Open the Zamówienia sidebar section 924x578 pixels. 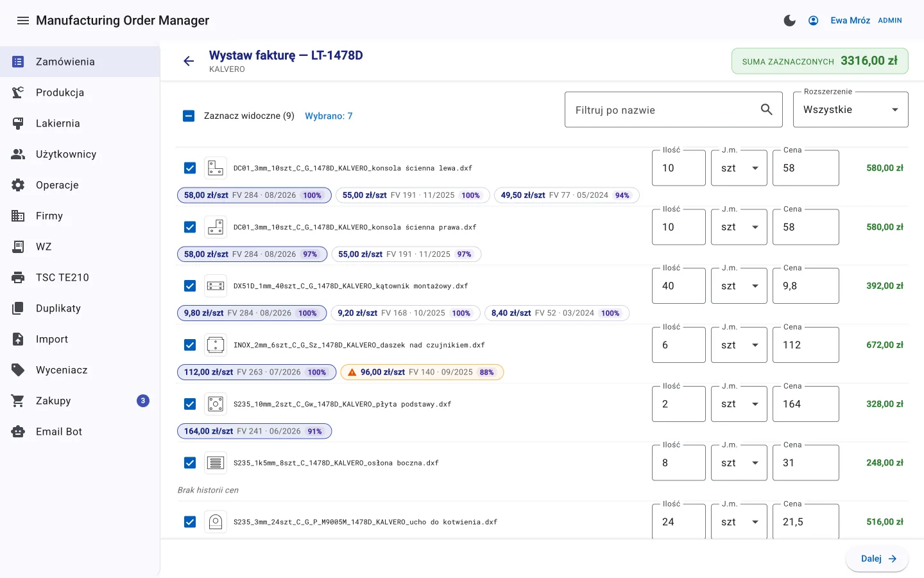point(80,62)
